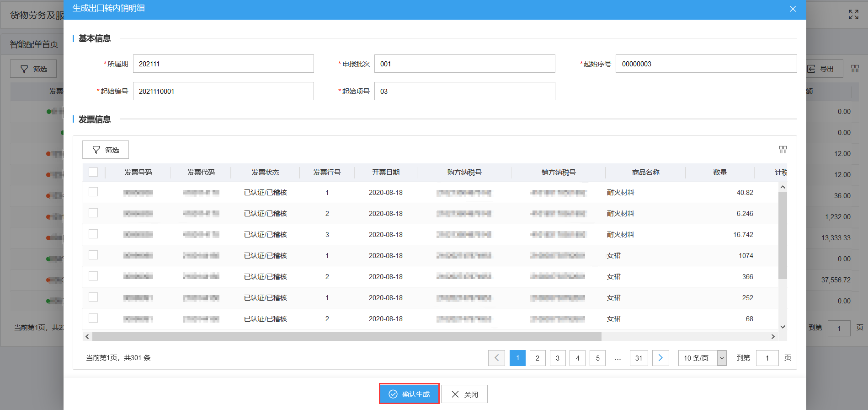Switch to page 2 of invoice list

pyautogui.click(x=538, y=358)
